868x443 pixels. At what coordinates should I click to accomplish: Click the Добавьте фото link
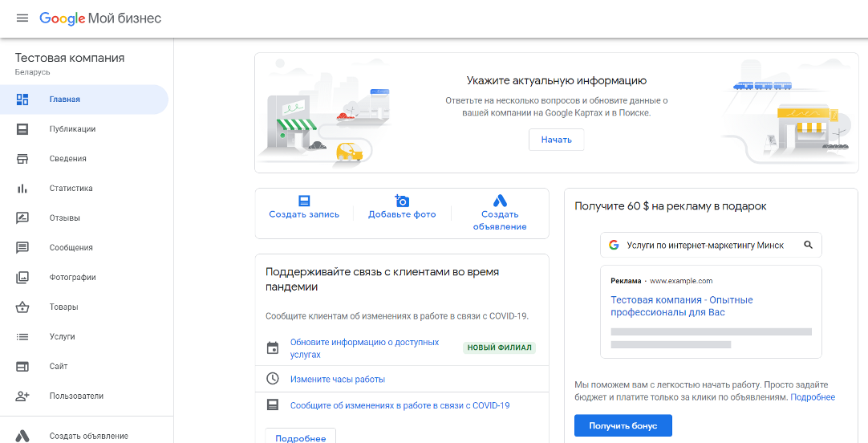(402, 214)
